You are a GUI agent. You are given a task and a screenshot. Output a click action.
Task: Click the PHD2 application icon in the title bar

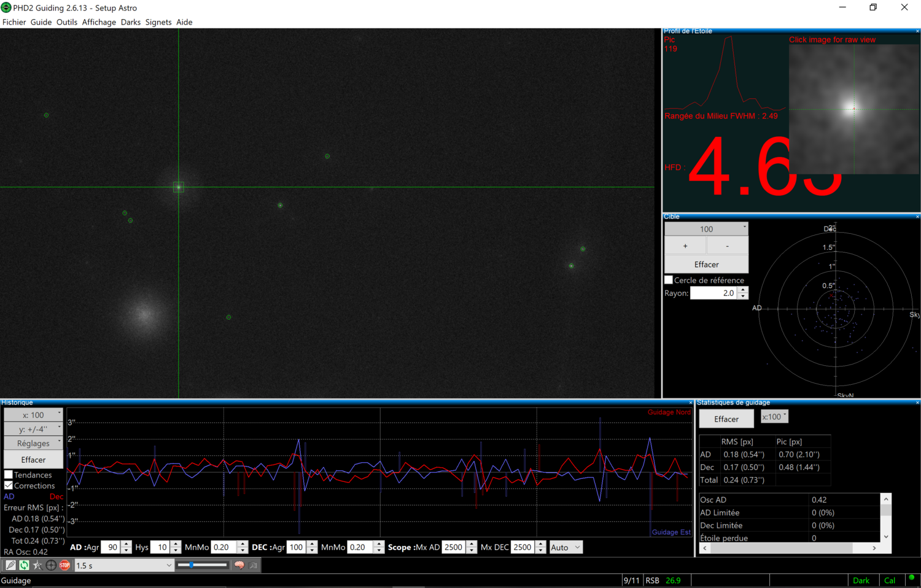[x=6, y=7]
